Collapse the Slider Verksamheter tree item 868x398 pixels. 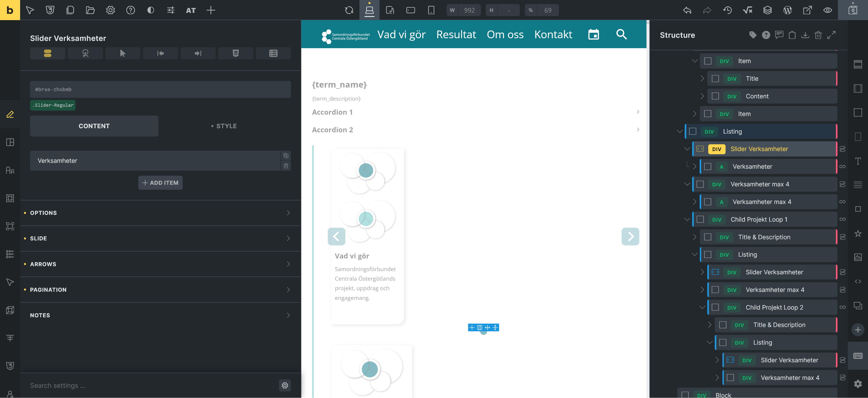click(x=687, y=149)
